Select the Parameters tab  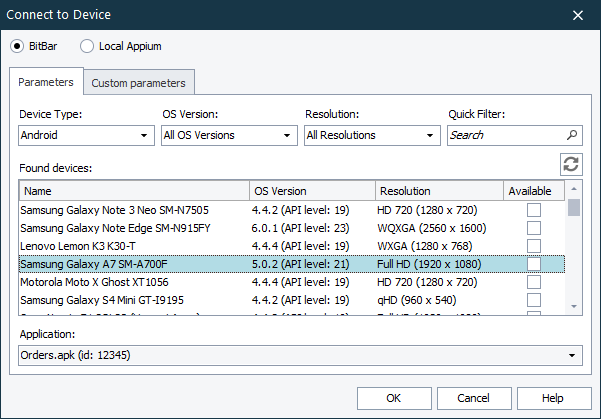click(46, 82)
